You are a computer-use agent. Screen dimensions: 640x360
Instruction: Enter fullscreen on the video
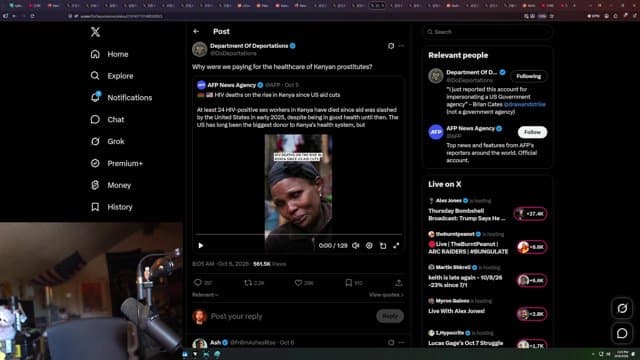point(396,246)
